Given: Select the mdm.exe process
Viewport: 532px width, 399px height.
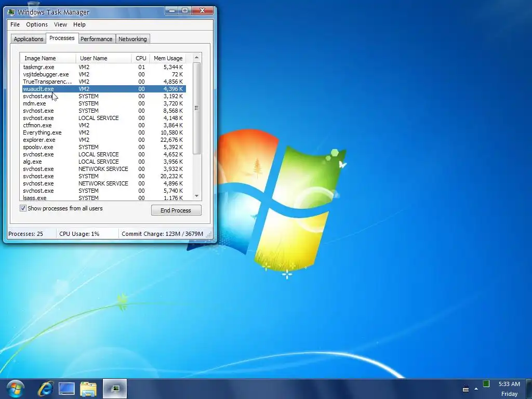Looking at the screenshot, I should (x=104, y=103).
